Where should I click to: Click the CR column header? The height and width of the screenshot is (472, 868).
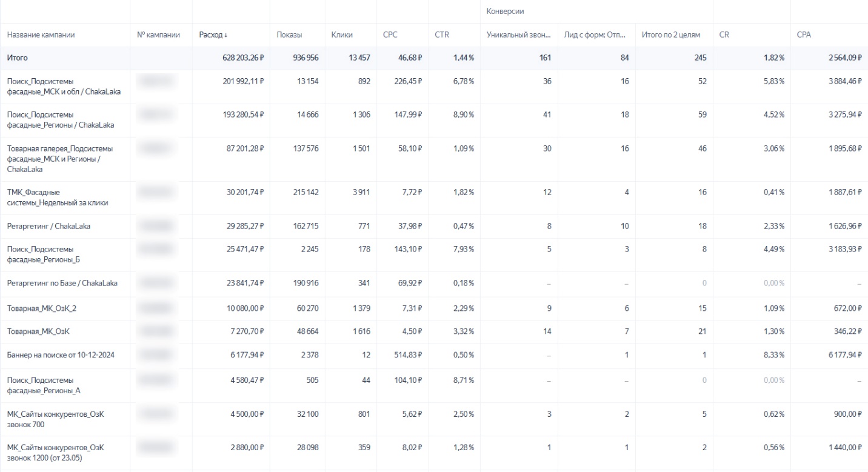click(x=724, y=35)
